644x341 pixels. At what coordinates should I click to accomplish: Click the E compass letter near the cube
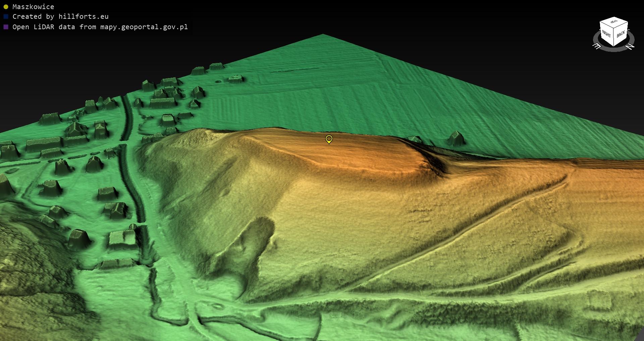click(597, 46)
